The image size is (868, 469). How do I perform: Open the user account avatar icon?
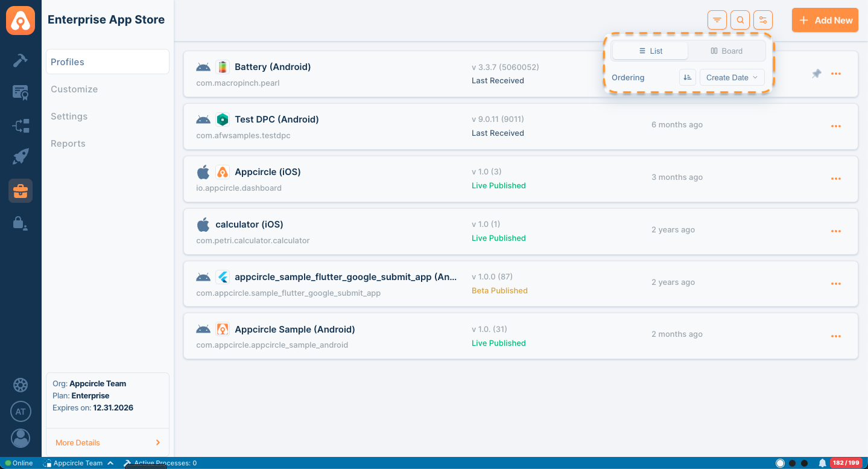tap(21, 438)
